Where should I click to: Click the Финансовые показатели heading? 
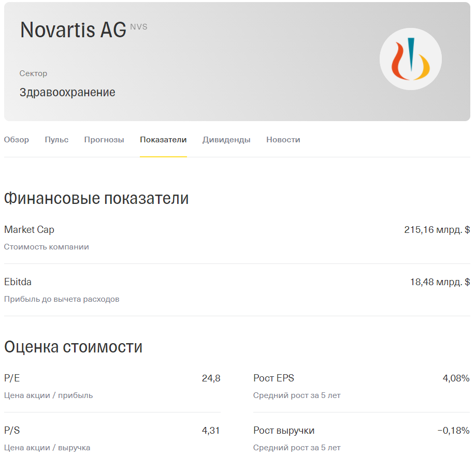(x=96, y=198)
